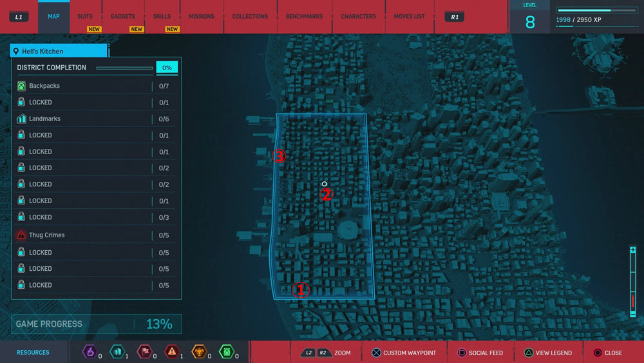View the MOVES LIST tab

[409, 17]
